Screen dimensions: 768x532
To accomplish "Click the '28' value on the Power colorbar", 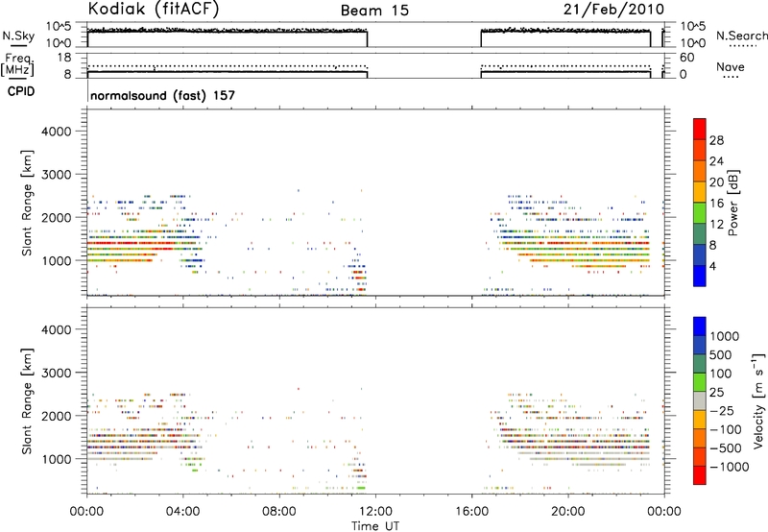I will coord(716,140).
